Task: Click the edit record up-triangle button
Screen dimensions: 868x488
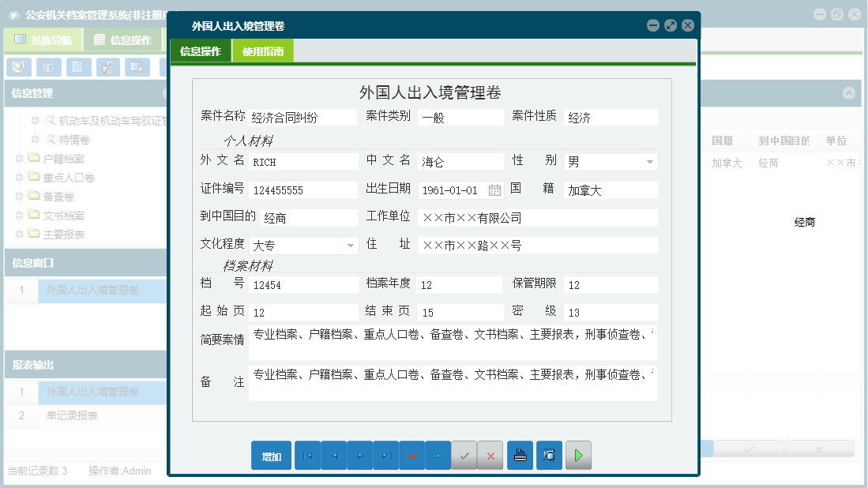Action: [438, 456]
